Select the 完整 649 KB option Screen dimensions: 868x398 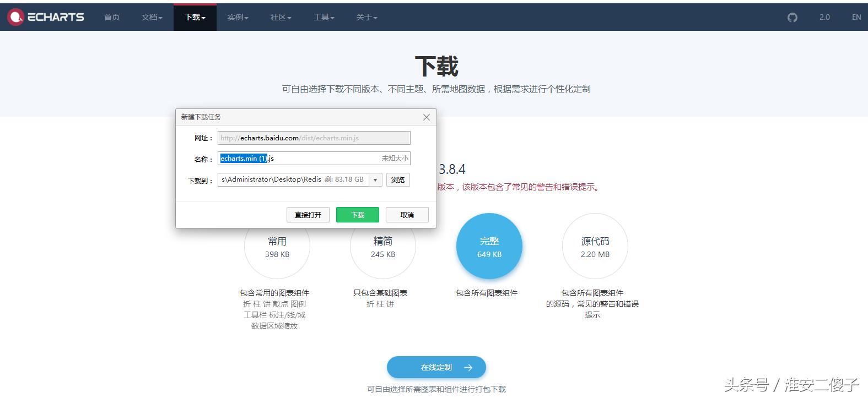pos(489,246)
